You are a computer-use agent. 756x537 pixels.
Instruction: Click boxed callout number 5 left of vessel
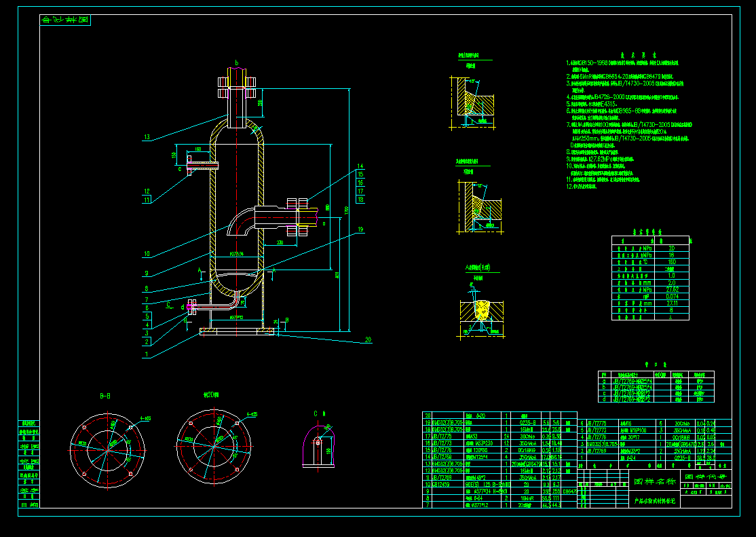[147, 316]
